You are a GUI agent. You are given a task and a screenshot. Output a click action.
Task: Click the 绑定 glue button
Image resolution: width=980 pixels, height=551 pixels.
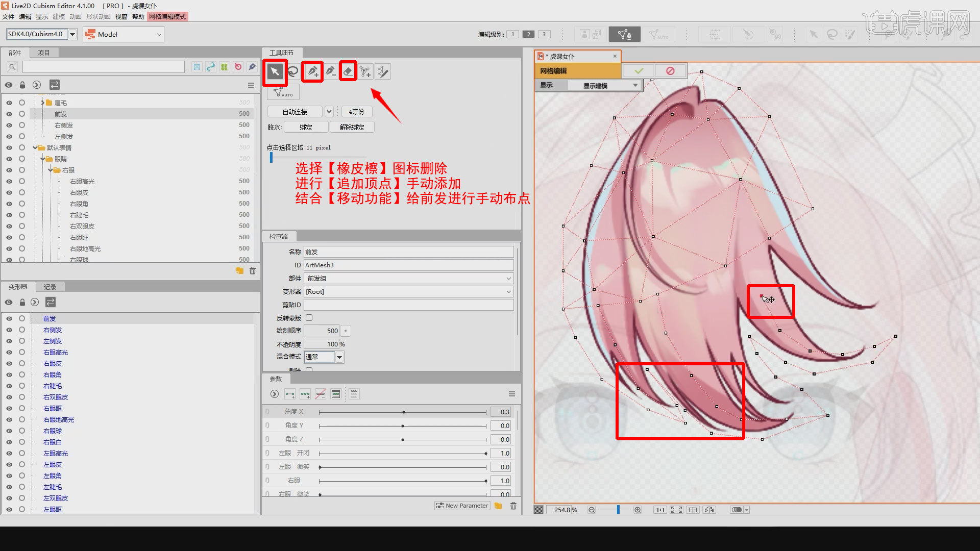coord(306,127)
